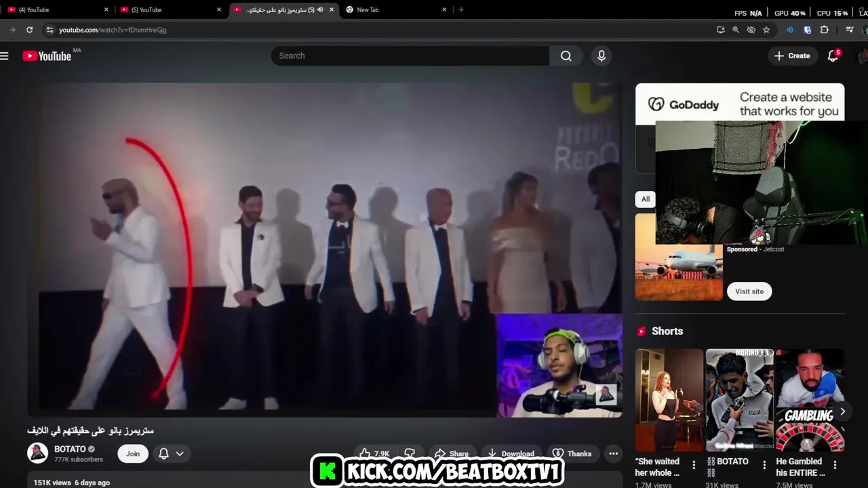Click the video player to pause

[x=325, y=249]
